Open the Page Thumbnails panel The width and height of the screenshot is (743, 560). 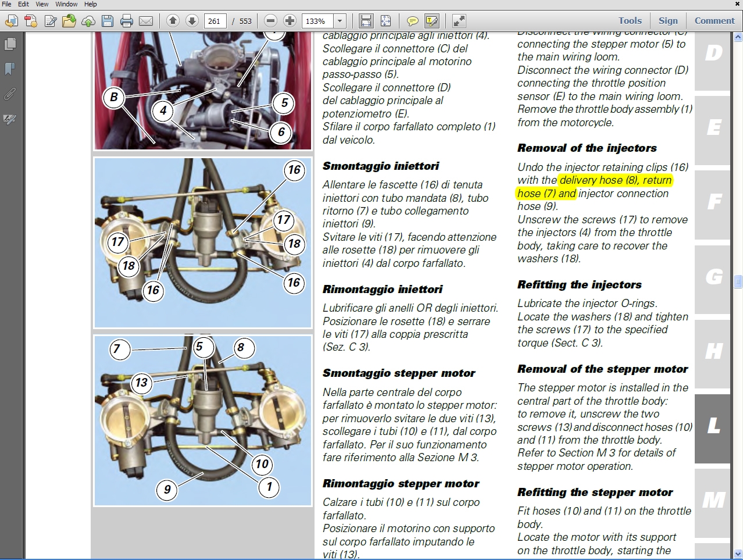coord(10,44)
